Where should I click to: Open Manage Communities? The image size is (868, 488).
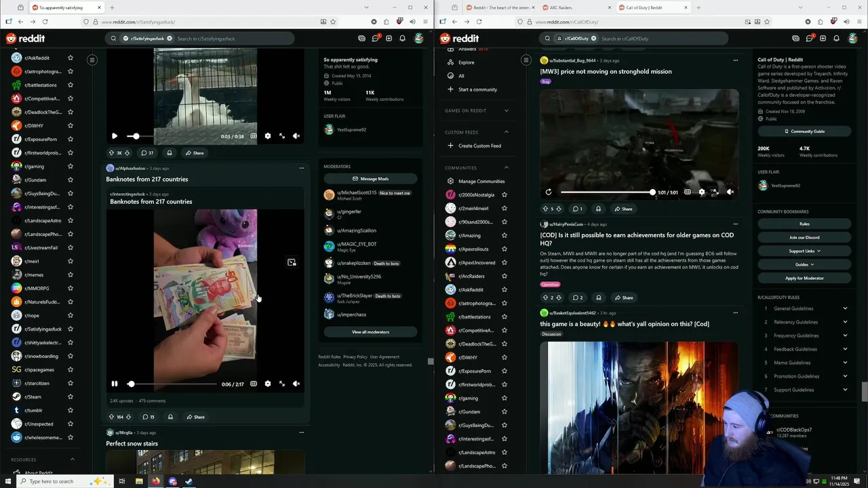pos(481,181)
